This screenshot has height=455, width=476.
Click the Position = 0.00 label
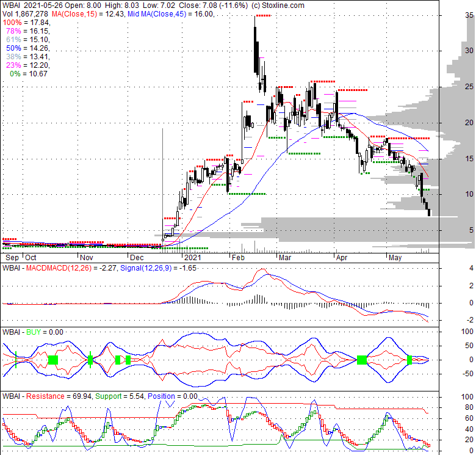point(173,396)
